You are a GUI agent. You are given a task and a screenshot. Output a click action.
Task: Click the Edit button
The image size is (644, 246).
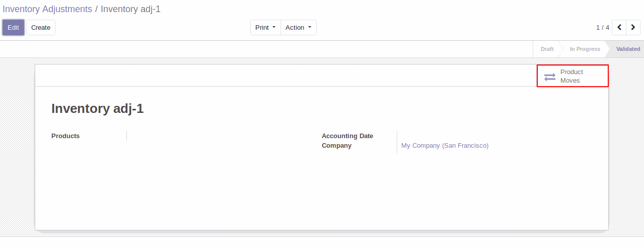coord(13,28)
